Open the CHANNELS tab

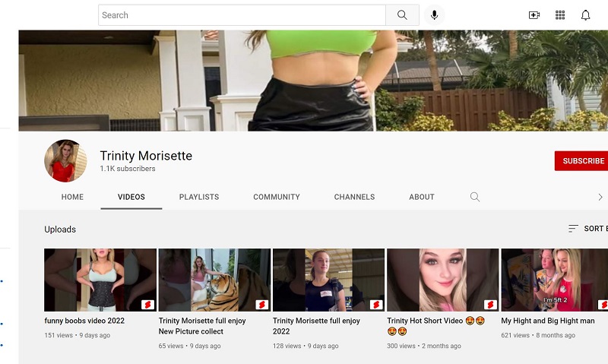(x=354, y=197)
